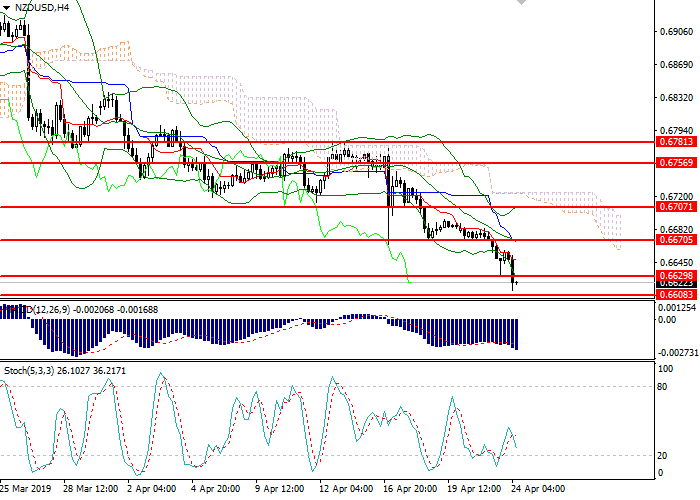
Task: Select the 4 Apr 20:00 time label
Action: click(x=214, y=490)
